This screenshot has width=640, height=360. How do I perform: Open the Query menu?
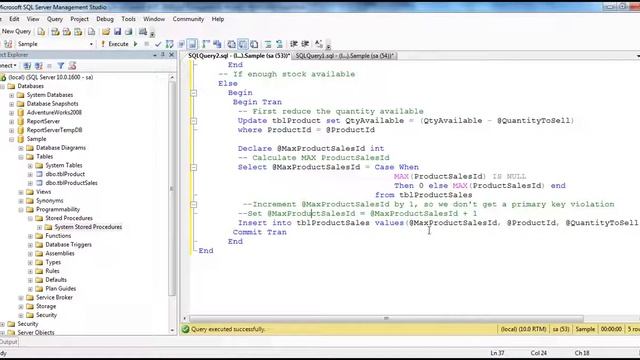[x=55, y=19]
